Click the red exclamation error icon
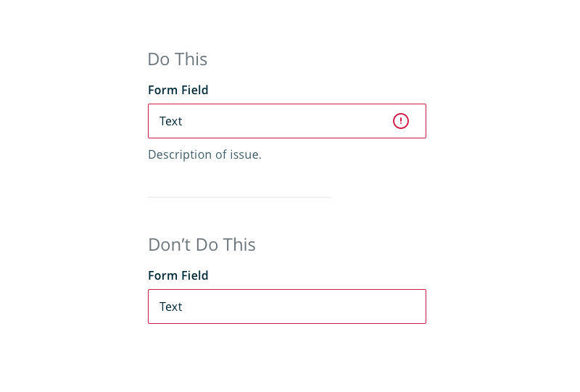580x392 pixels. (x=401, y=121)
